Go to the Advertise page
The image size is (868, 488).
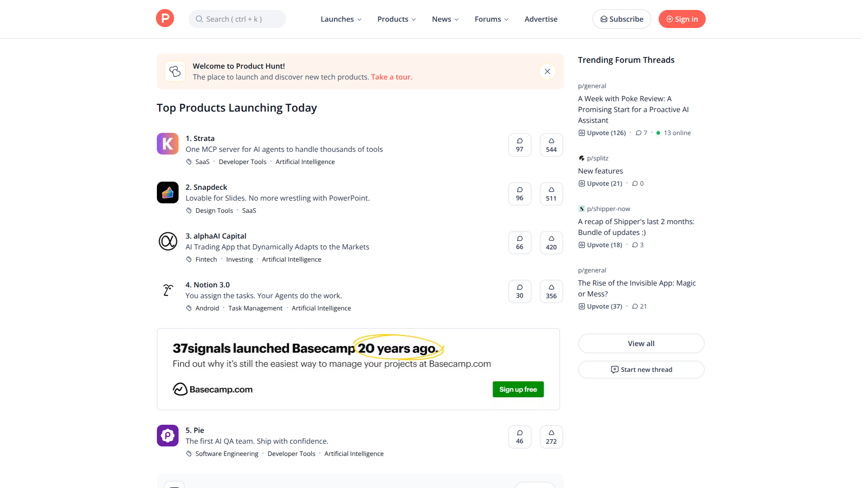tap(541, 19)
